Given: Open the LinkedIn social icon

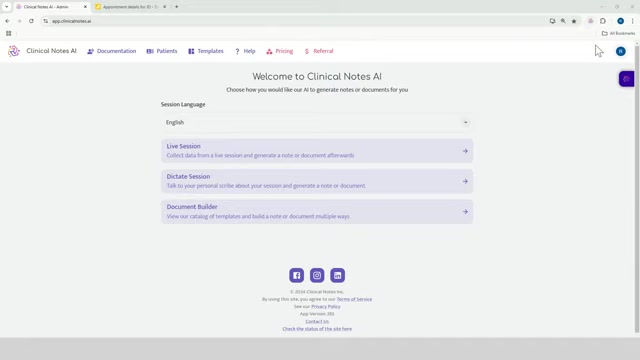Looking at the screenshot, I should tap(338, 275).
